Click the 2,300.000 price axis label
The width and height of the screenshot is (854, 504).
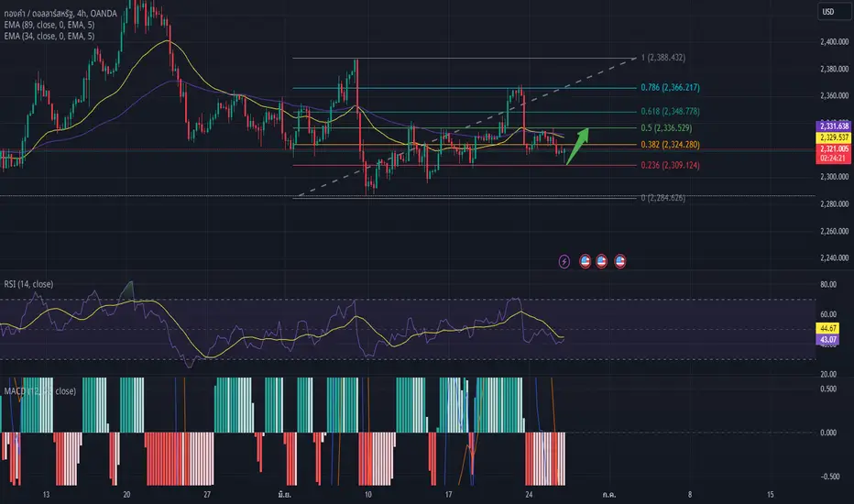[x=834, y=177]
